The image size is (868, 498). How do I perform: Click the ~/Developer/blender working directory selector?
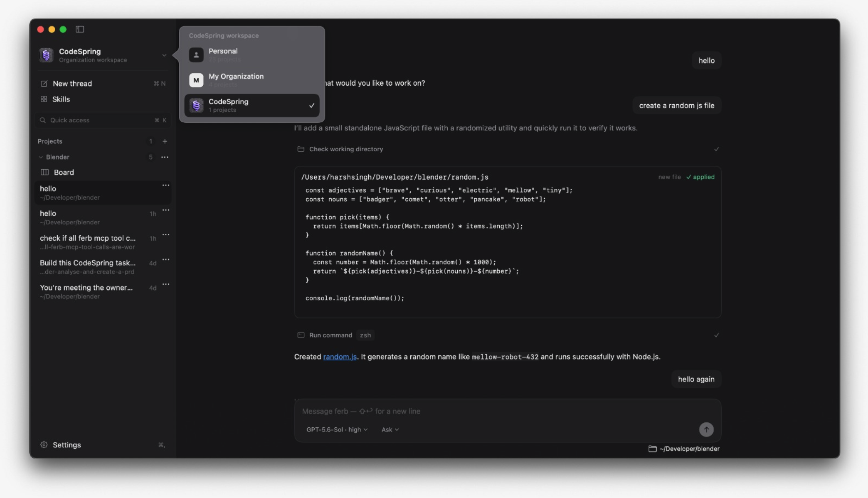pyautogui.click(x=684, y=449)
